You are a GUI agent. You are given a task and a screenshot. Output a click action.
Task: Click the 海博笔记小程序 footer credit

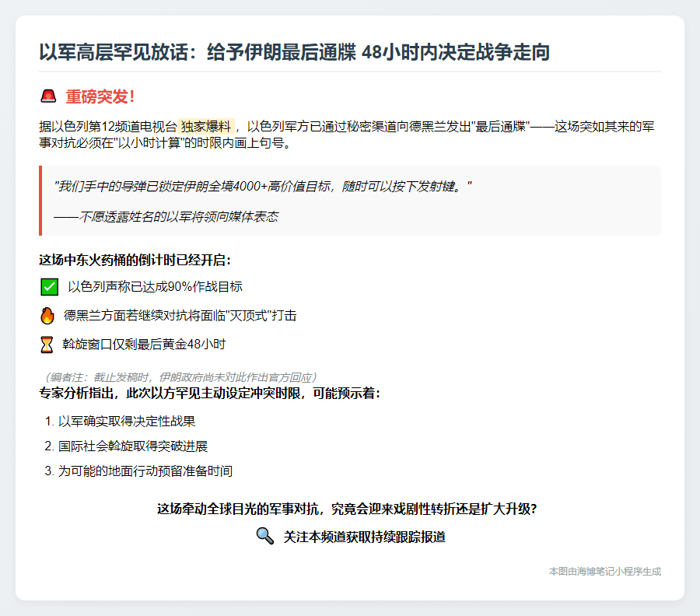604,571
